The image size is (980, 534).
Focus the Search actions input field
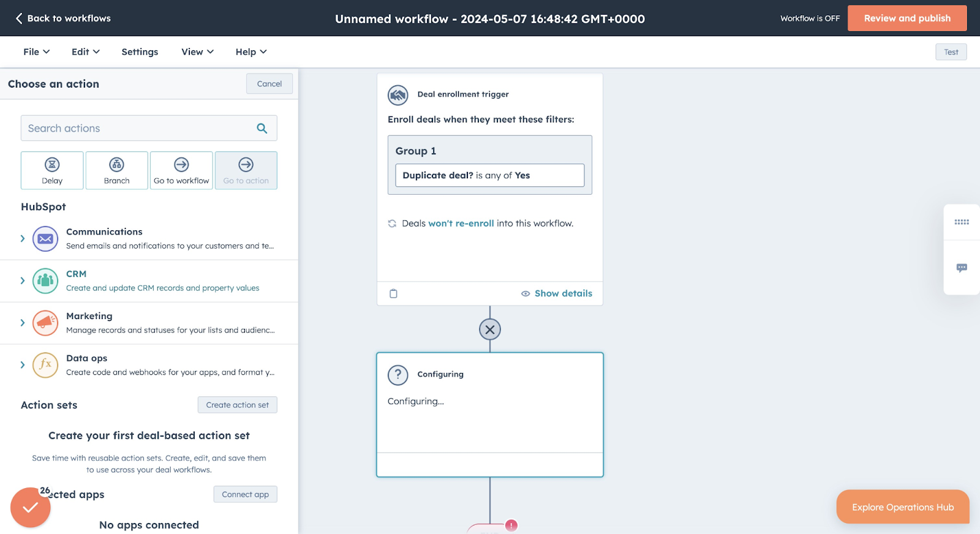pyautogui.click(x=149, y=128)
